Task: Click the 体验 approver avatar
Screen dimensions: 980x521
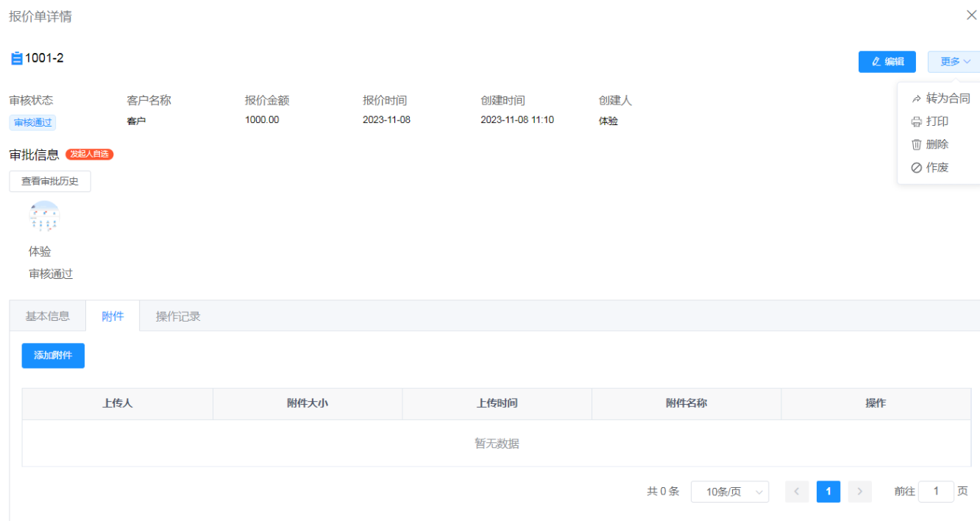Action: point(43,217)
